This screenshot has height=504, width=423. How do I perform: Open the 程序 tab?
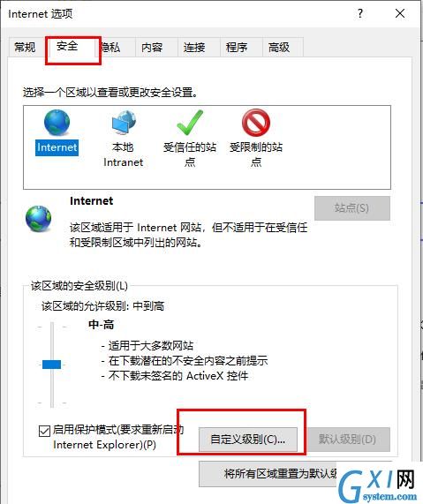237,48
